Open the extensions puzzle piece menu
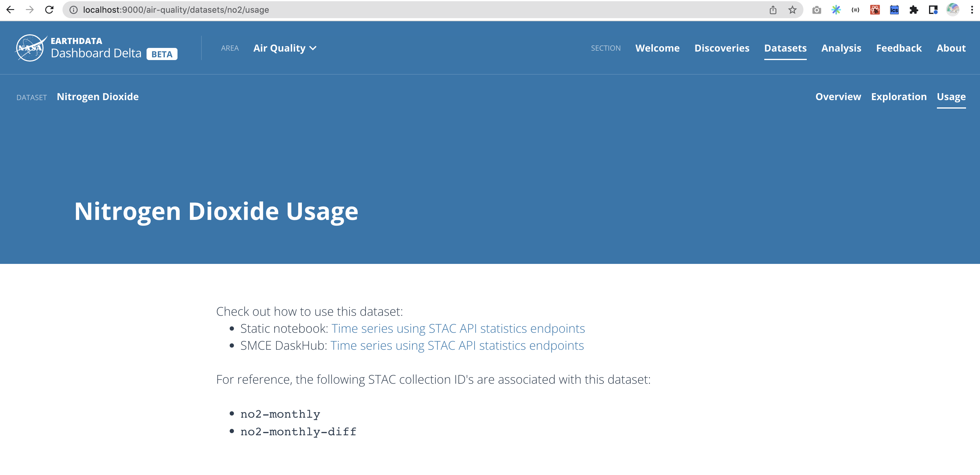This screenshot has height=475, width=980. pos(914,9)
